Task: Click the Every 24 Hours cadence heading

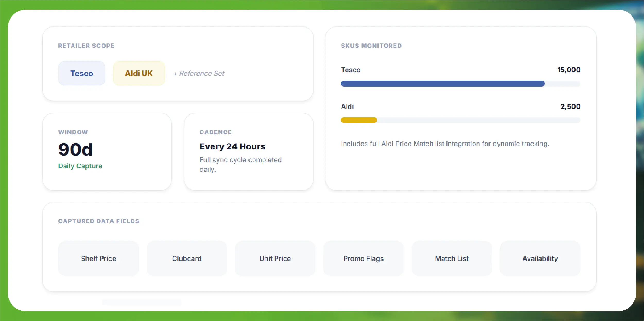Action: click(232, 147)
